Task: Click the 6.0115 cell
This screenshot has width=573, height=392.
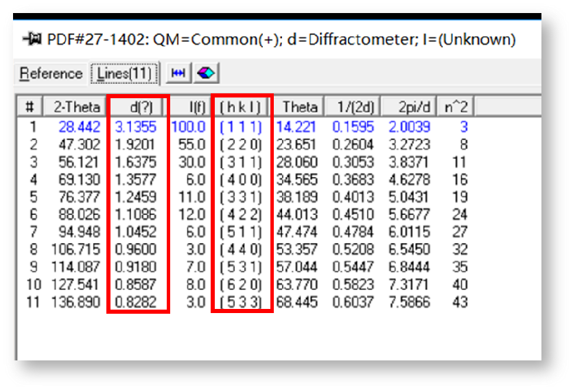Action: tap(409, 232)
